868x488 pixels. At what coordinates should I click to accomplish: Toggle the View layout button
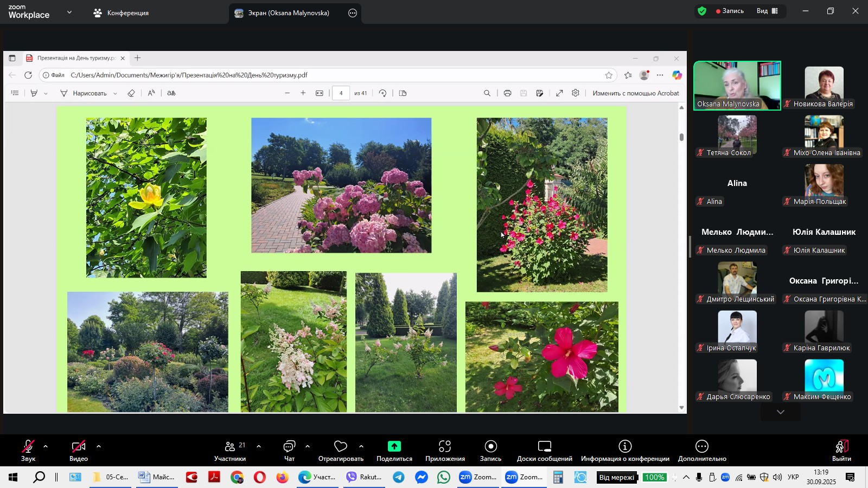click(x=768, y=11)
